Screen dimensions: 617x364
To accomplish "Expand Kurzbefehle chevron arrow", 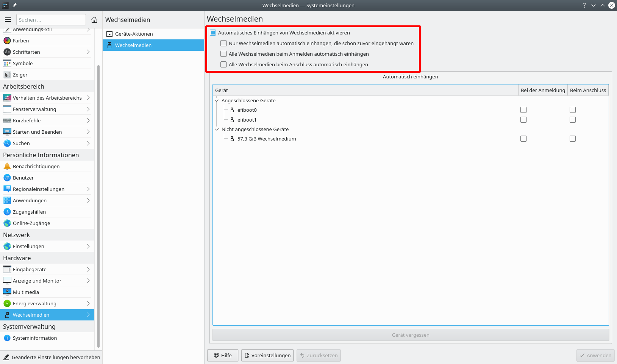I will 88,120.
